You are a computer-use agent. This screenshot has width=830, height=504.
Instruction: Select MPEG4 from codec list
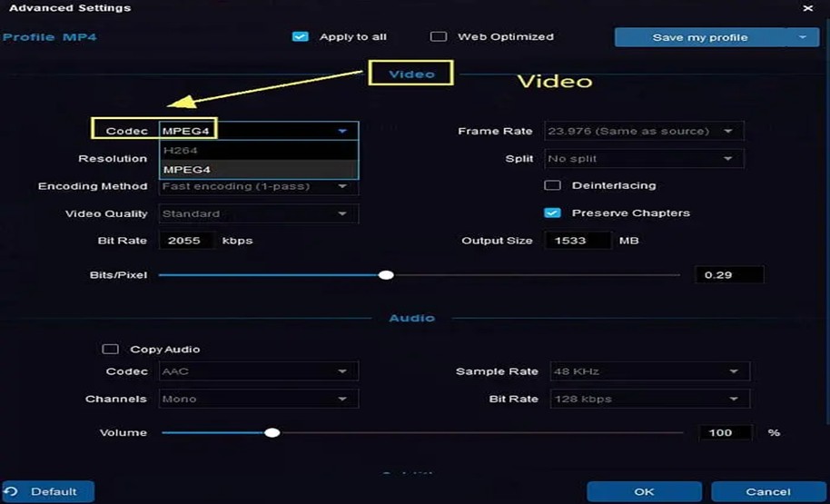259,170
